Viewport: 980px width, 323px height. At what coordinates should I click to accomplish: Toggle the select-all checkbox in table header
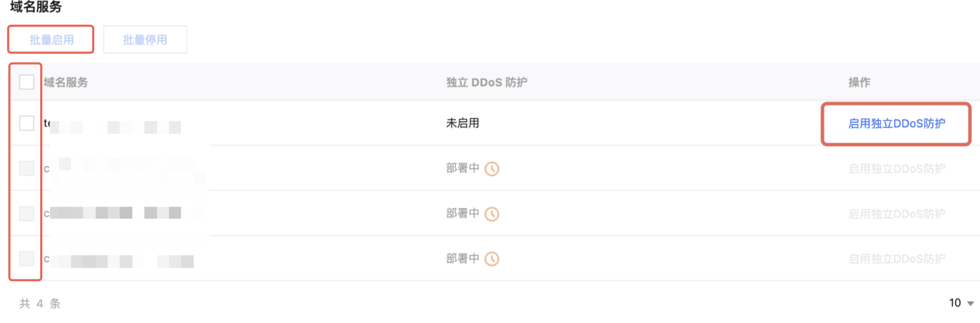coord(27,82)
